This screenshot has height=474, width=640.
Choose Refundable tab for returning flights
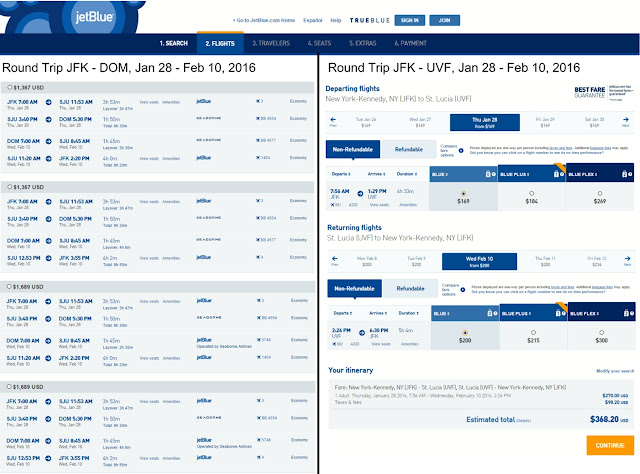click(410, 289)
